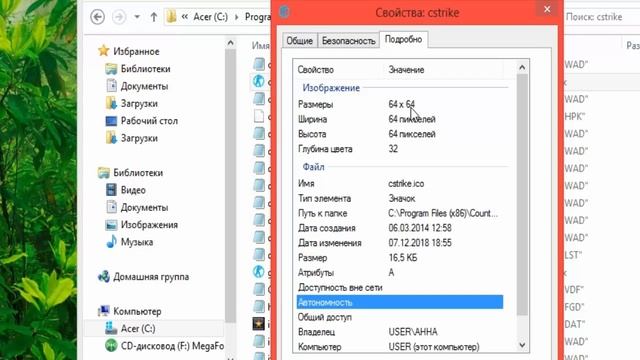Open Компьютер in the navigation pane
This screenshot has height=360, width=640.
pyautogui.click(x=137, y=311)
